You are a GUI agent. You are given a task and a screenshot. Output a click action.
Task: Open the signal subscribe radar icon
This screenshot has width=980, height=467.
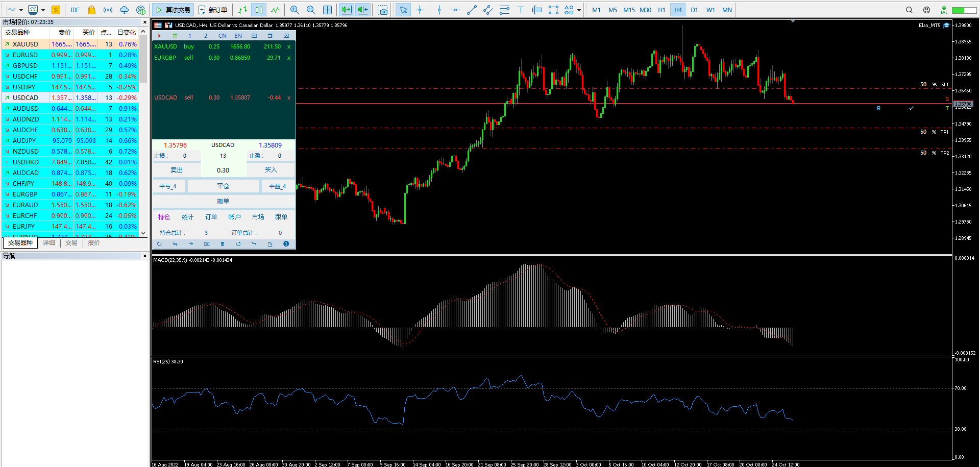coord(141,10)
